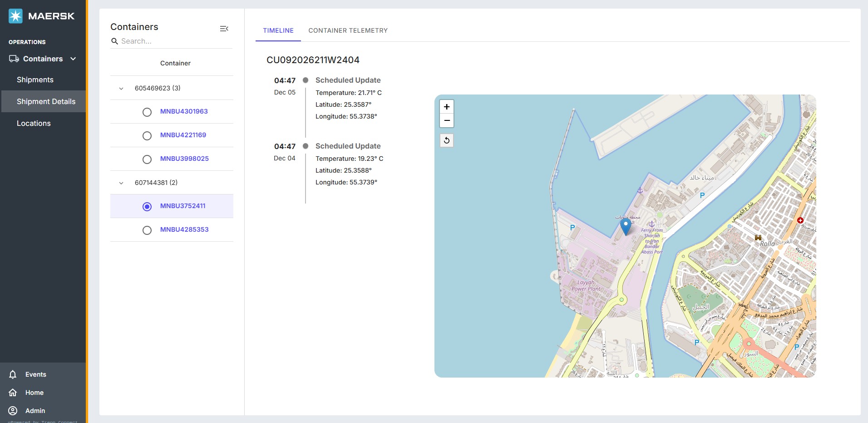Screen dimensions: 868x423
Task: Zoom in on the map
Action: coord(447,107)
